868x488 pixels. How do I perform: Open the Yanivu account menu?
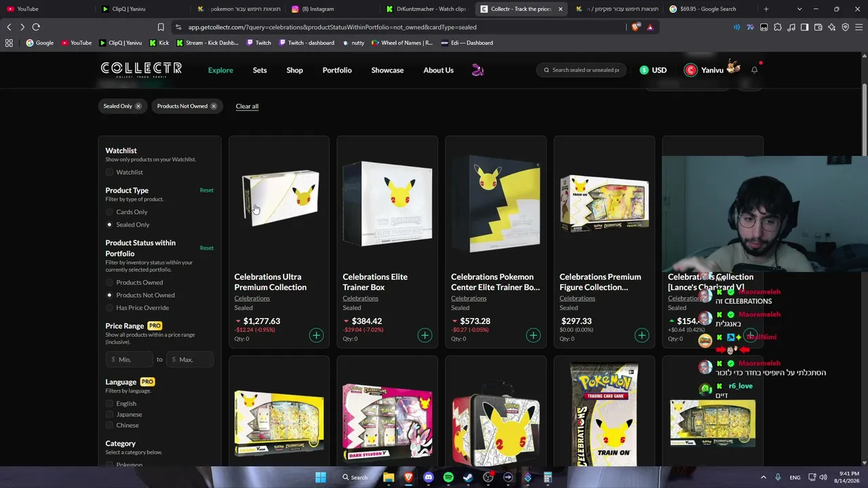[x=712, y=70]
